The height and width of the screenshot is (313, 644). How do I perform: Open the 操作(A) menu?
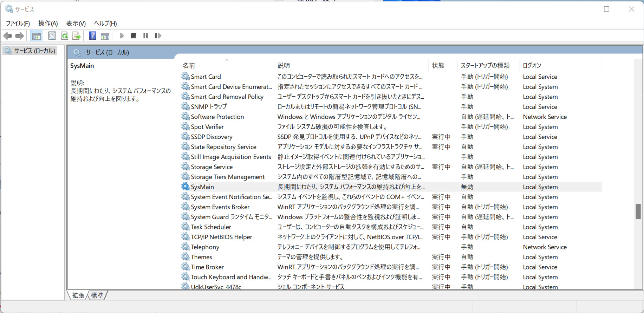click(x=48, y=24)
